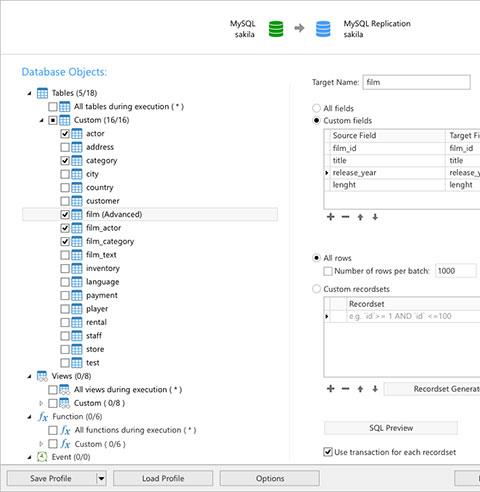Click the Source Field column header
480x492 pixels.
[388, 136]
